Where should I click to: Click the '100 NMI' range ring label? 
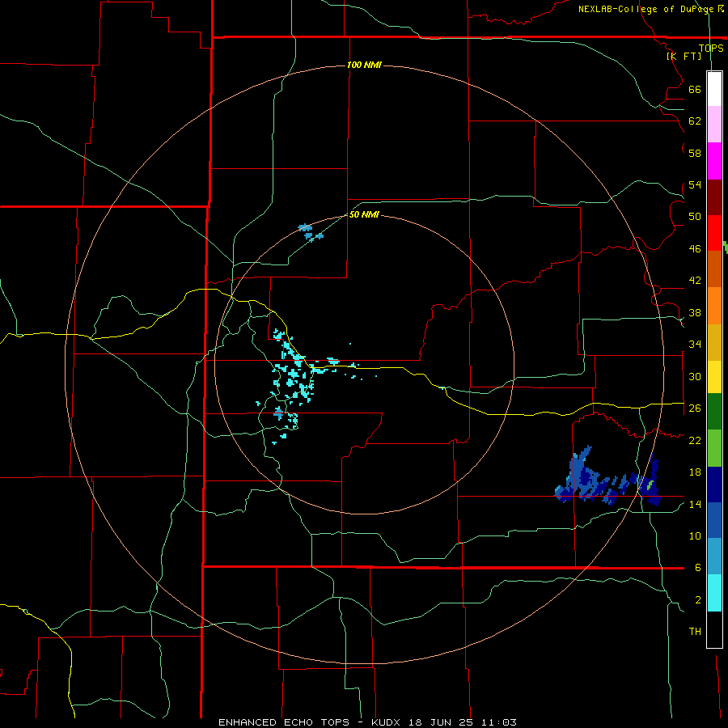364,65
